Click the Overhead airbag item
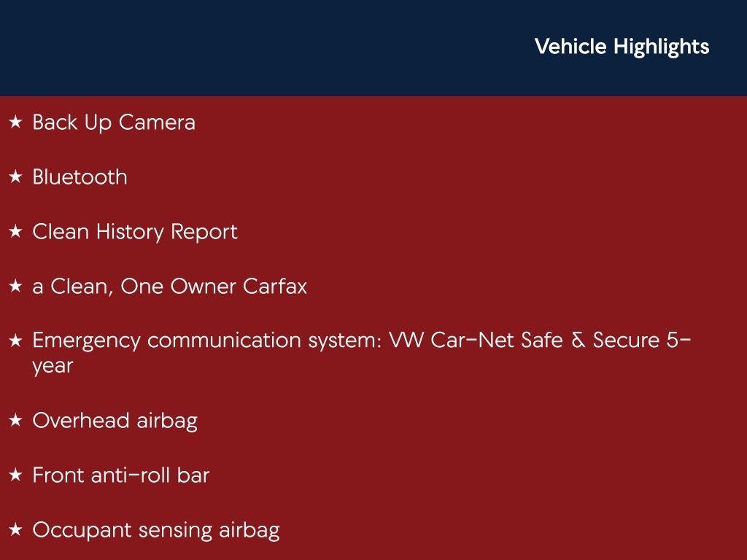 coord(115,421)
